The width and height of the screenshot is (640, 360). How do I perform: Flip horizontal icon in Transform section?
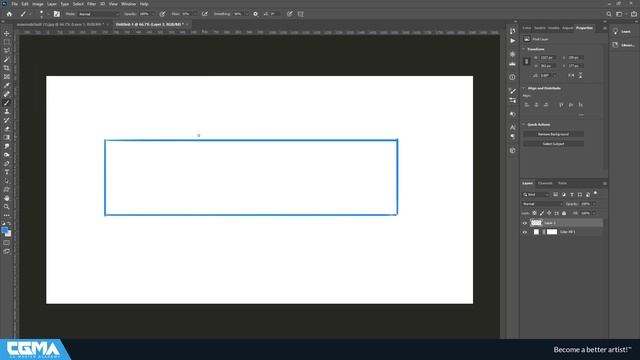point(571,76)
